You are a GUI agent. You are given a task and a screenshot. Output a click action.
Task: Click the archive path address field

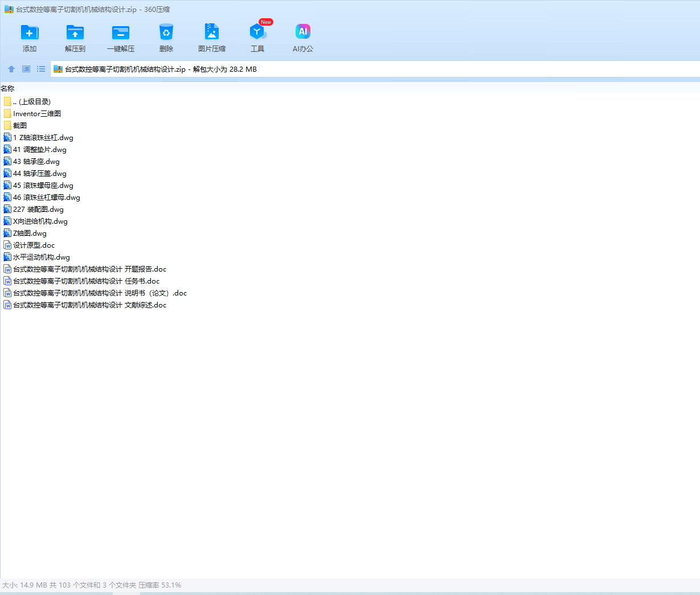(x=375, y=69)
